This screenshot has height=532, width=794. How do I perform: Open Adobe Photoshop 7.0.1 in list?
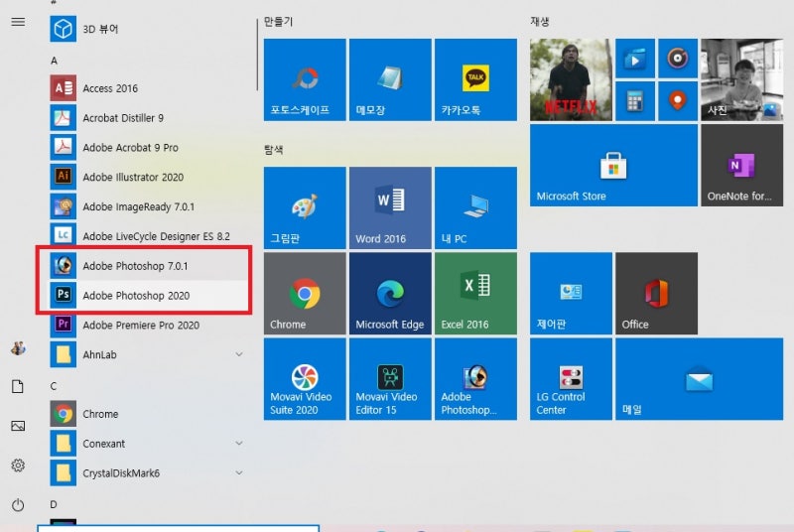click(147, 266)
